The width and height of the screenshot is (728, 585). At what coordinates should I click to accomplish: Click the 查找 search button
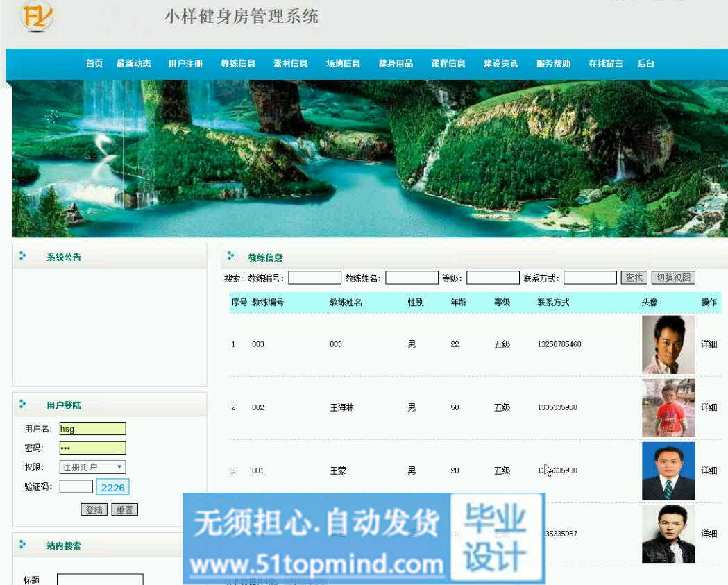634,278
